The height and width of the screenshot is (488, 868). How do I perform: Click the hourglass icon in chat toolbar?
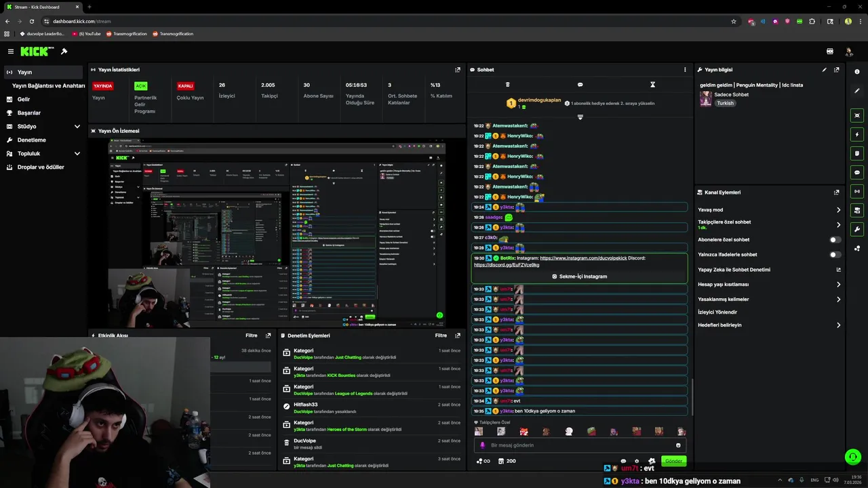point(652,85)
